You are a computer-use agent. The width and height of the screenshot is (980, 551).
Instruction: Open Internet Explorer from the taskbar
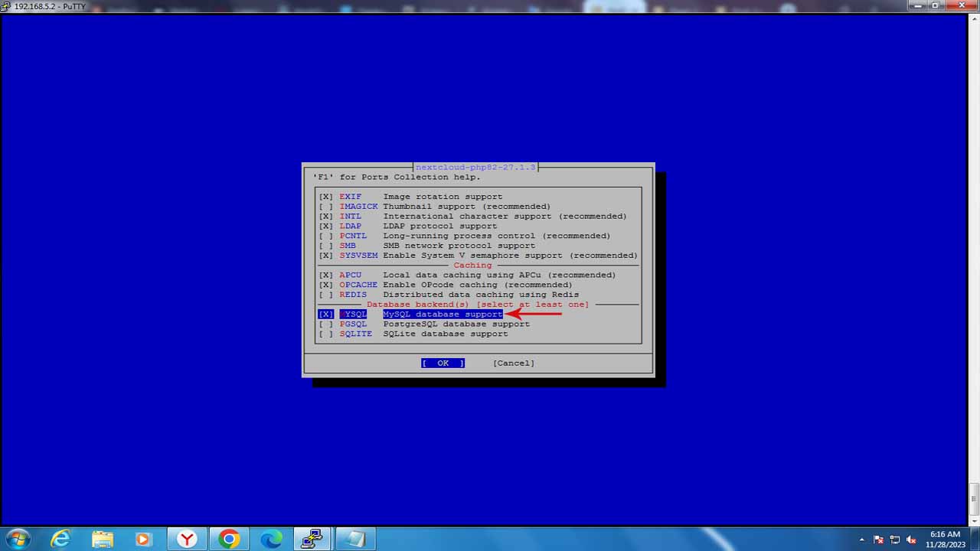click(60, 538)
